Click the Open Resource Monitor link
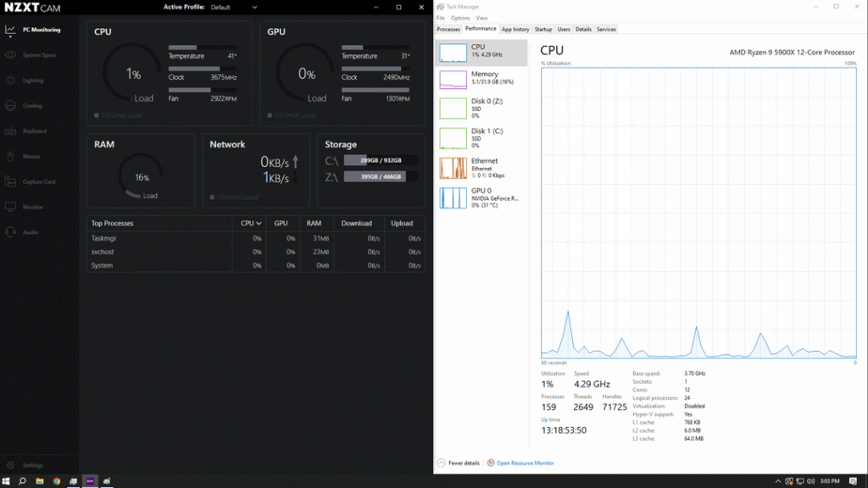Image resolution: width=868 pixels, height=488 pixels. pos(526,463)
